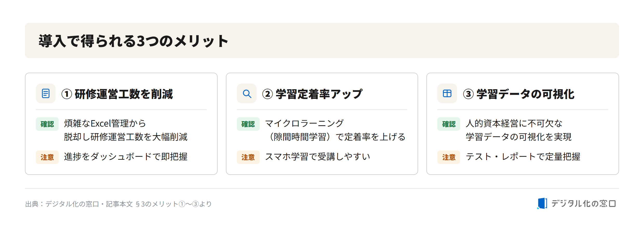Click the green 確認 badge in the 研修運営工数 card

(47, 124)
